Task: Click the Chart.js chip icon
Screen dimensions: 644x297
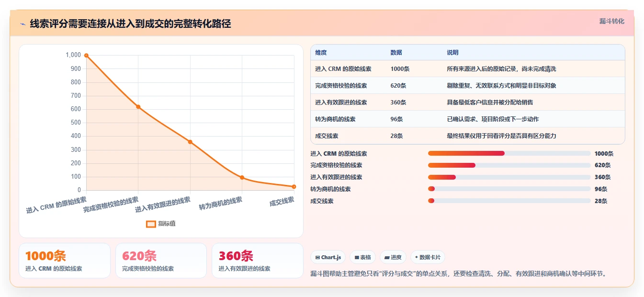Action: click(x=317, y=257)
